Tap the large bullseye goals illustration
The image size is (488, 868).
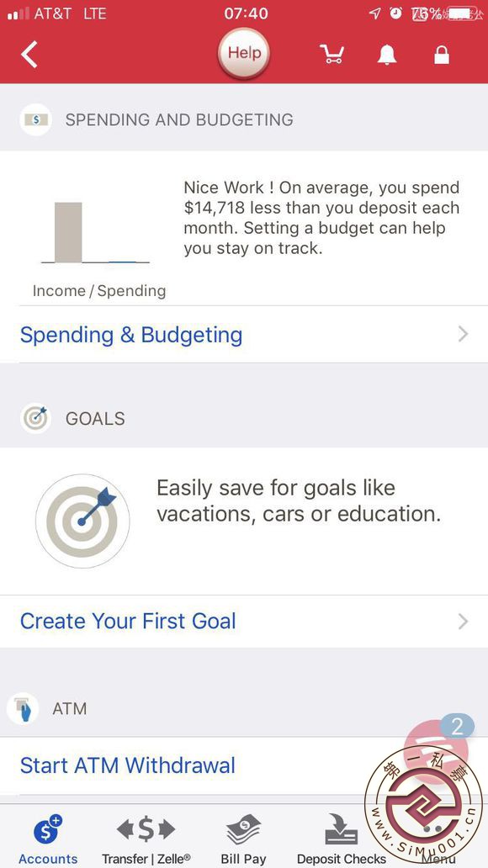click(82, 521)
